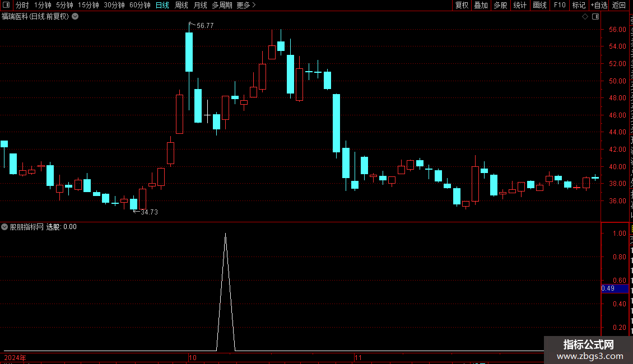Click the 0.49 indicator value marker

(615, 288)
